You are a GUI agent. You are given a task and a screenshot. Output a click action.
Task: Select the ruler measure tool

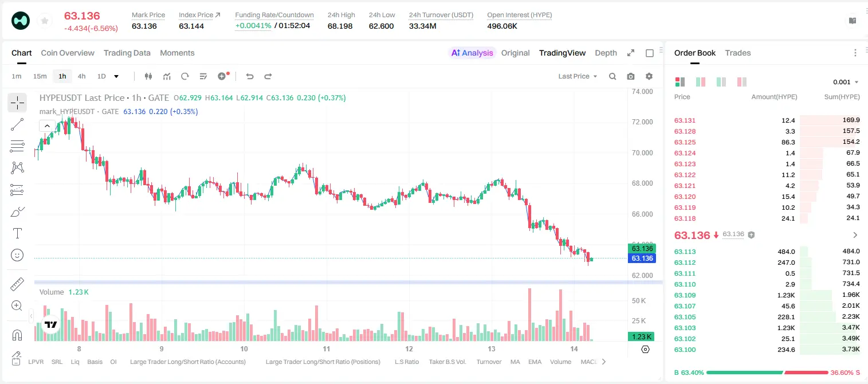point(17,284)
